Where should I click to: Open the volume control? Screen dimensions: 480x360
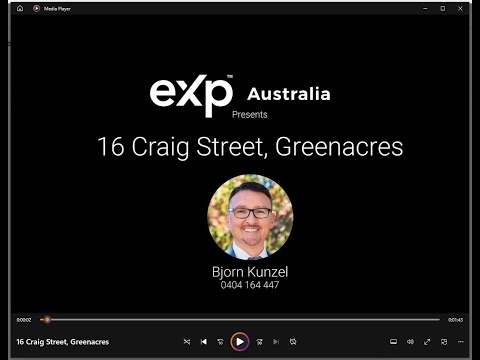click(x=410, y=342)
